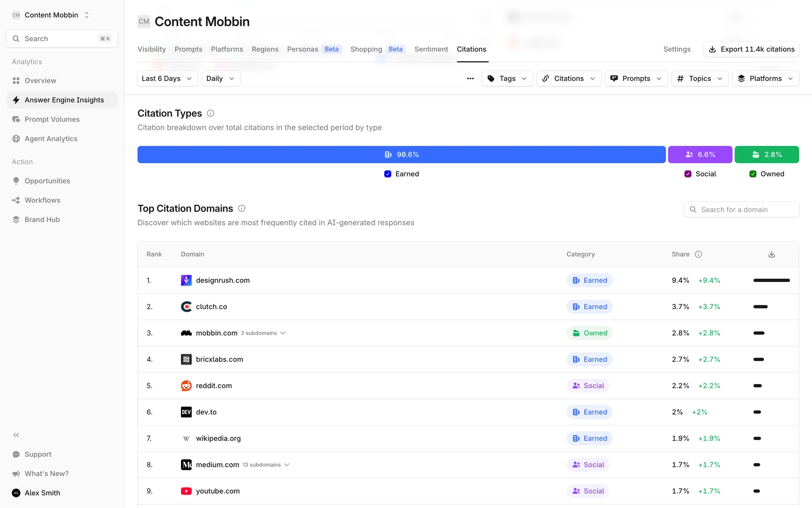Click the reddit.com logo icon

tap(186, 386)
